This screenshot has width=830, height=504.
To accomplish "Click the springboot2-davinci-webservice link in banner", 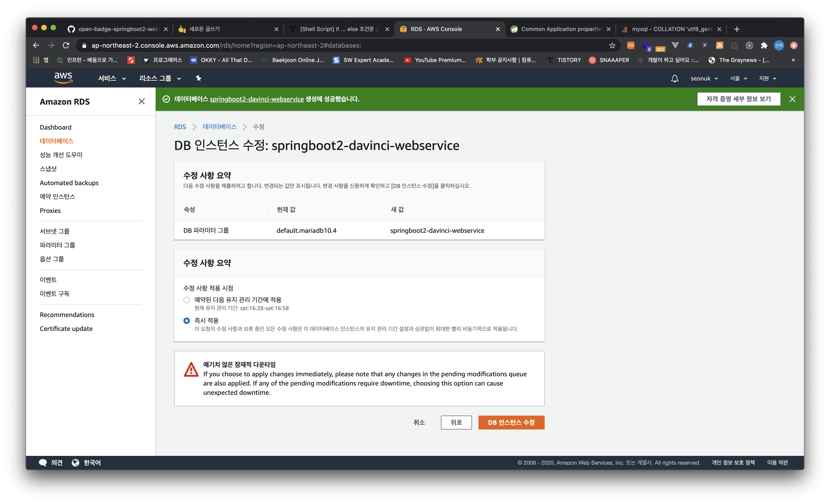I will [257, 99].
